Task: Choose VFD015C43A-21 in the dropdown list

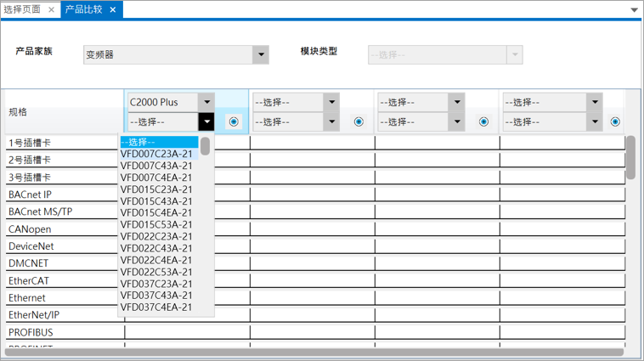Action: (x=156, y=201)
